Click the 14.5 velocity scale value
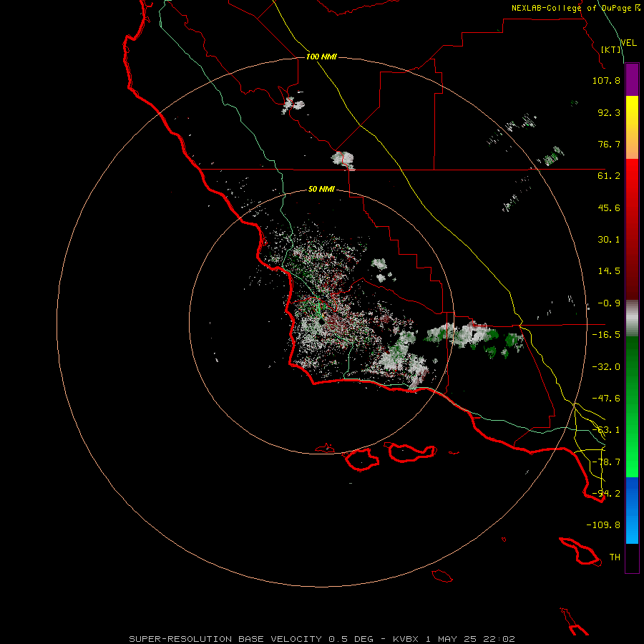644x644 pixels. pyautogui.click(x=609, y=271)
